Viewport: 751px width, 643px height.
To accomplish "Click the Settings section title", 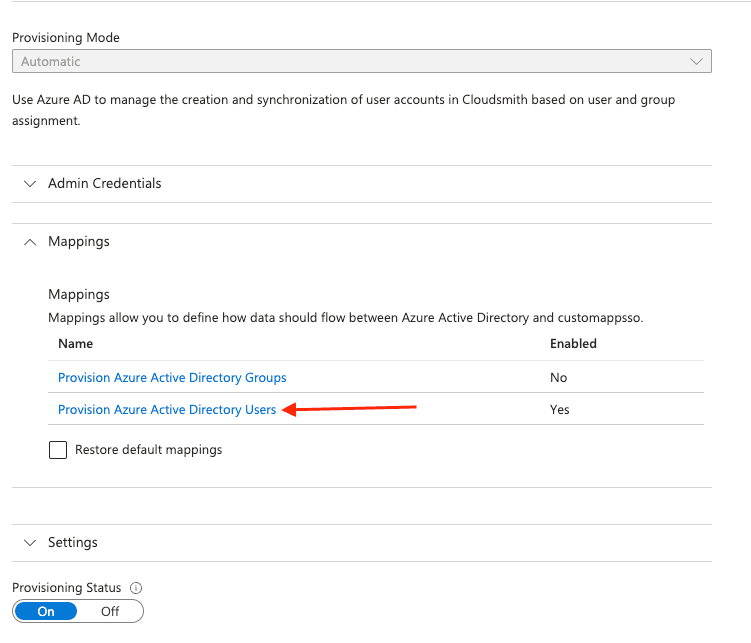I will 73,542.
